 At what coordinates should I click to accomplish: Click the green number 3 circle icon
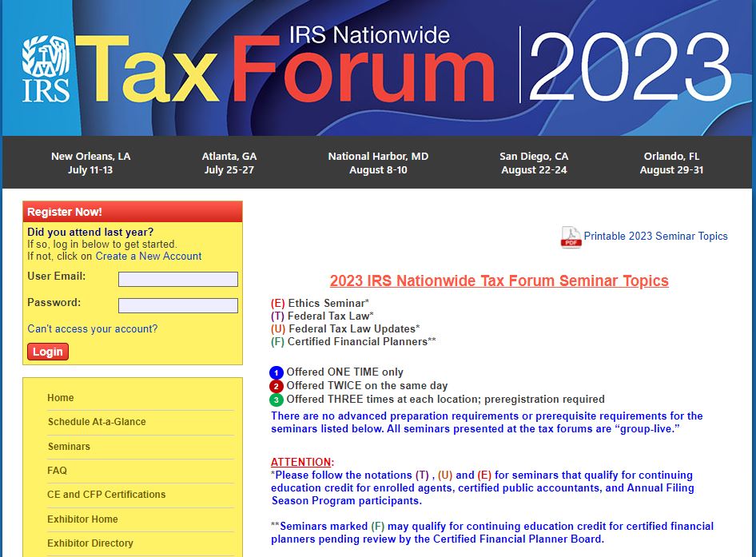point(277,400)
